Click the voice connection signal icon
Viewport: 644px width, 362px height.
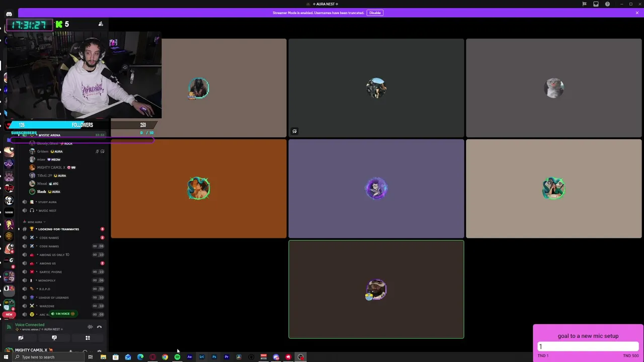tap(9, 327)
